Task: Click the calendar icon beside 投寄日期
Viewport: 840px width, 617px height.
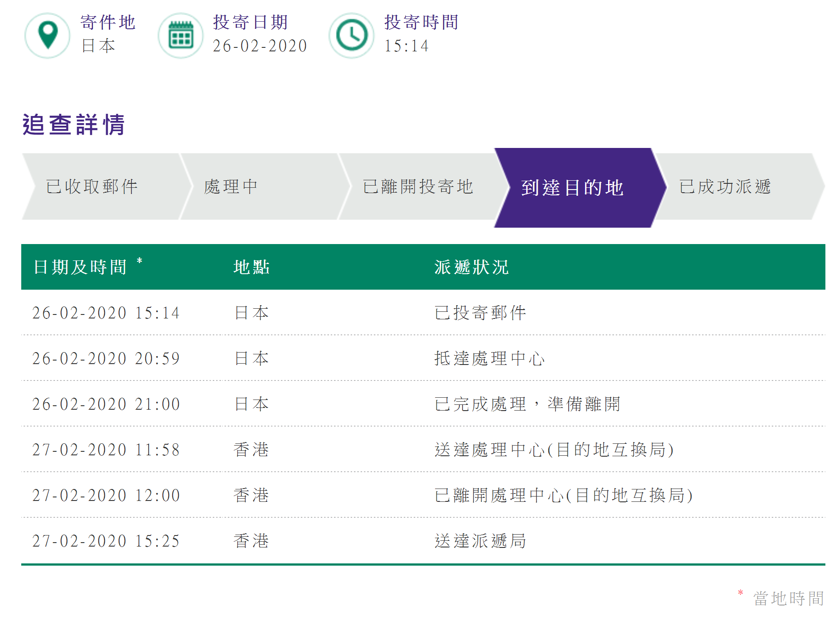Action: point(181,35)
